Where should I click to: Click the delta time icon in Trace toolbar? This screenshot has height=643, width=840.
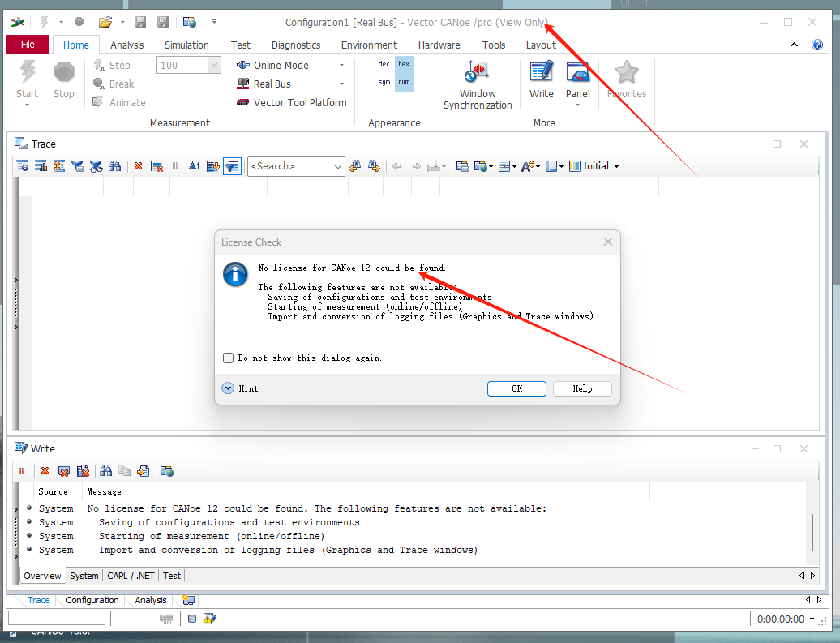(x=194, y=166)
